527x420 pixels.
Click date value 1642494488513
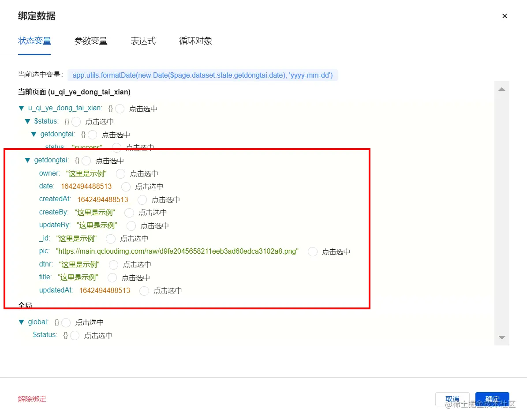click(x=86, y=186)
